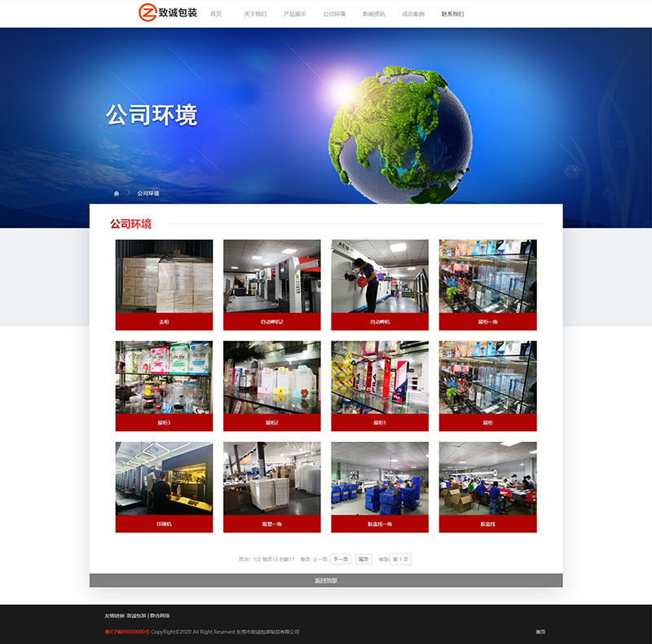Open 首页 in the top navigation
This screenshot has height=644, width=652.
216,14
